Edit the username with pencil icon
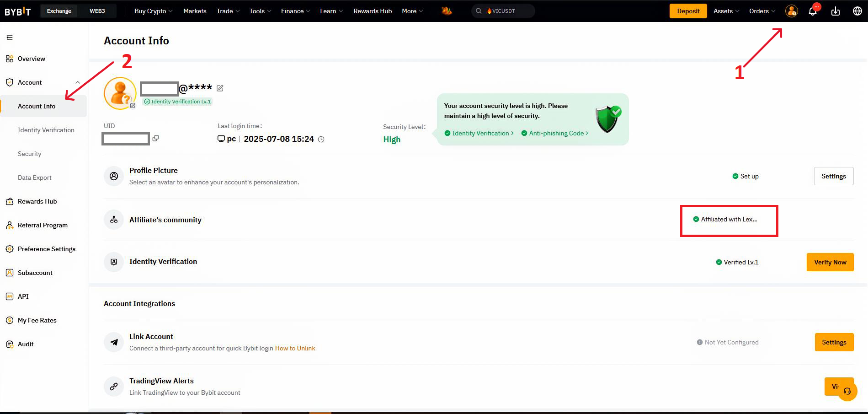868x414 pixels. [220, 88]
